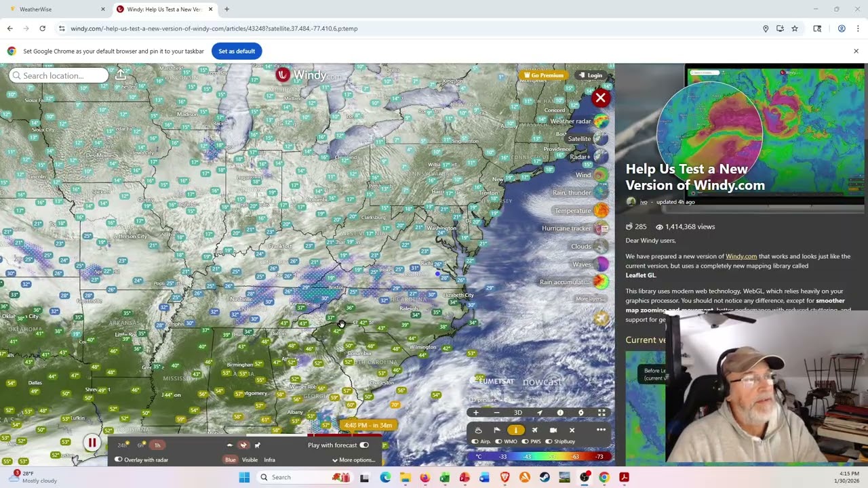Click the Search location field
The height and width of the screenshot is (488, 868).
point(59,75)
